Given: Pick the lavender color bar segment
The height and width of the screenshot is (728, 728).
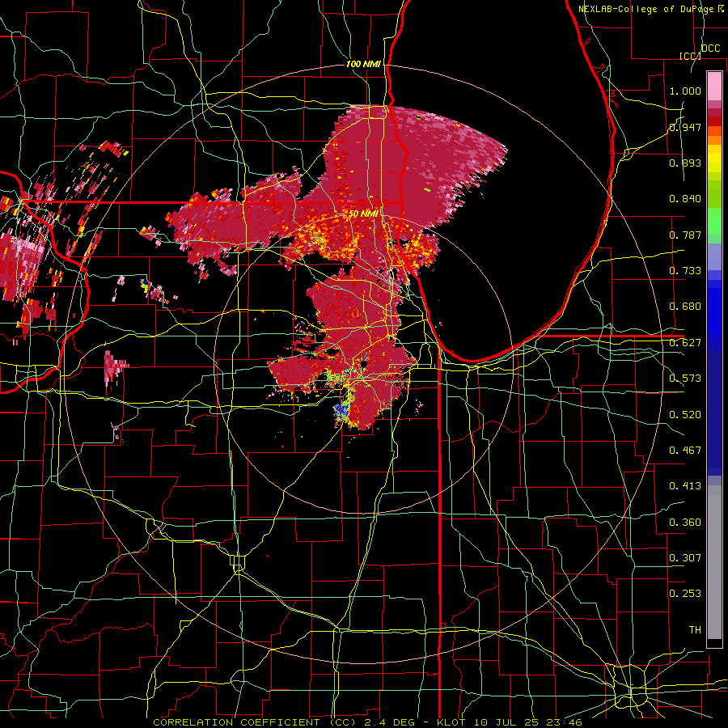Looking at the screenshot, I should pyautogui.click(x=714, y=256).
